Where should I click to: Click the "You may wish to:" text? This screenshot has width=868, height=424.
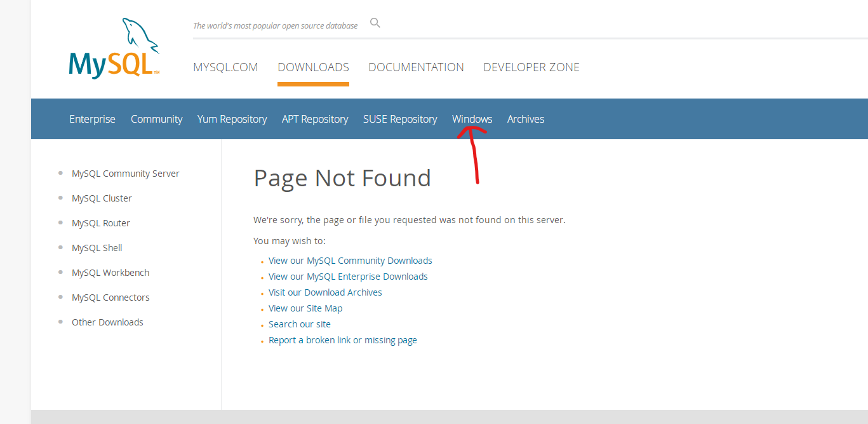point(290,241)
